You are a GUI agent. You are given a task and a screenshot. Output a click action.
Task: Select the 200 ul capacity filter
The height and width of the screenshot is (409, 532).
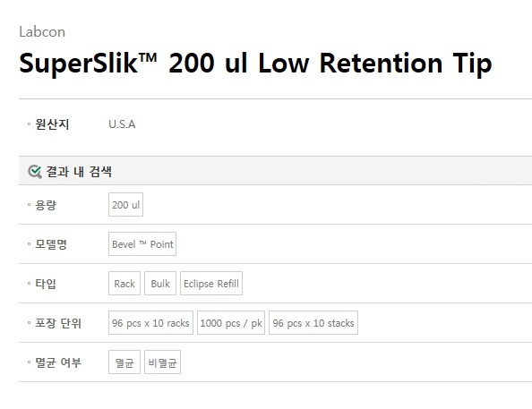[x=126, y=204]
